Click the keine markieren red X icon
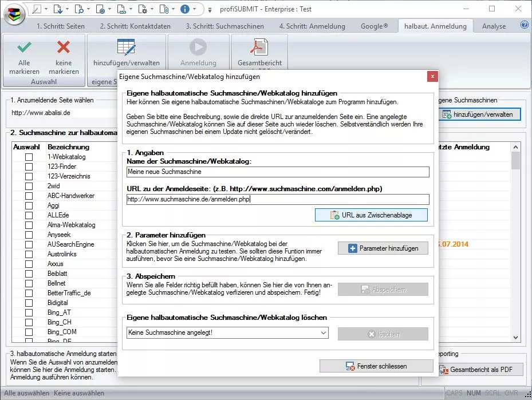Image resolution: width=532 pixels, height=400 pixels. click(64, 47)
